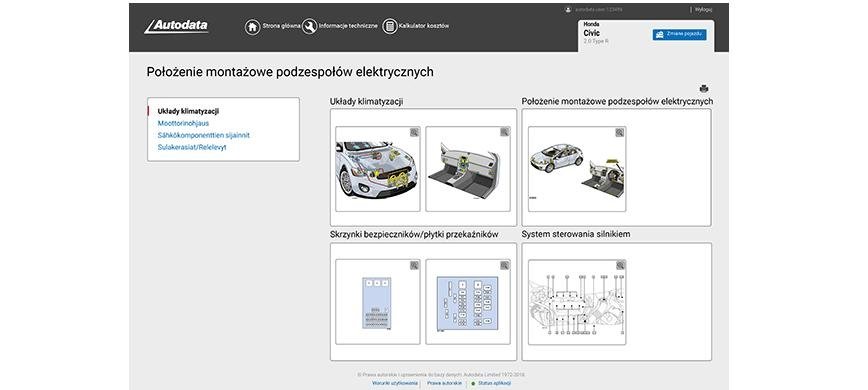Click the Wyloguj logout link
The width and height of the screenshot is (868, 390).
(x=704, y=9)
